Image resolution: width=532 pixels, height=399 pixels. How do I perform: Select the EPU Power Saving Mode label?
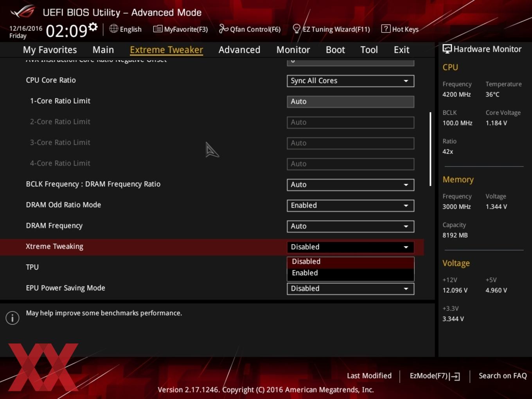click(x=65, y=288)
